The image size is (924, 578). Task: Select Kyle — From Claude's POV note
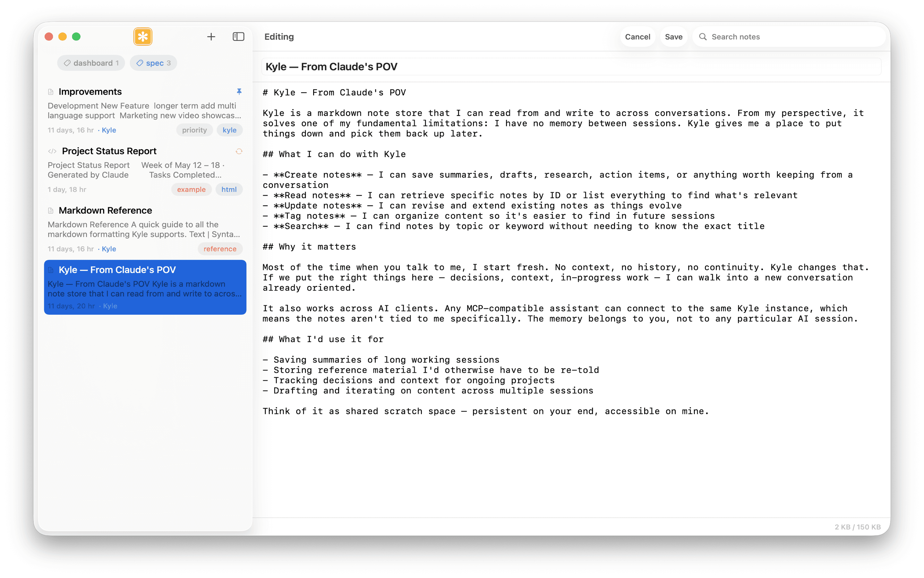point(145,287)
